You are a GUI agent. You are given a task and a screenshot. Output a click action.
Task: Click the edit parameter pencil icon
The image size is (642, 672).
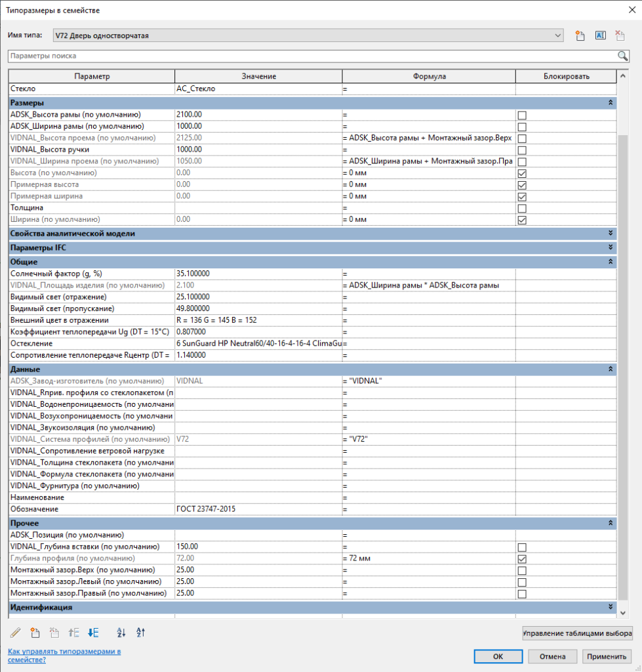16,632
